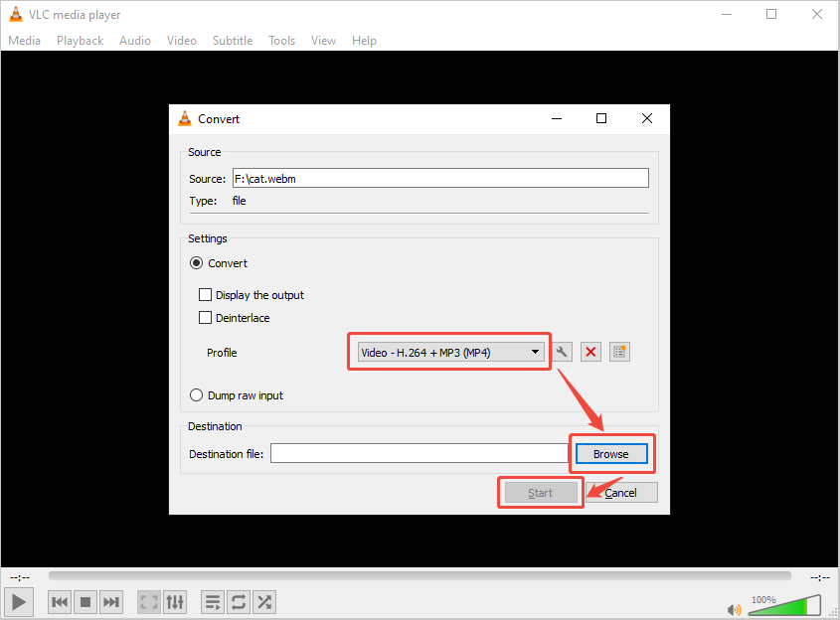Image resolution: width=840 pixels, height=620 pixels.
Task: Select the Dump raw input option
Action: [196, 395]
